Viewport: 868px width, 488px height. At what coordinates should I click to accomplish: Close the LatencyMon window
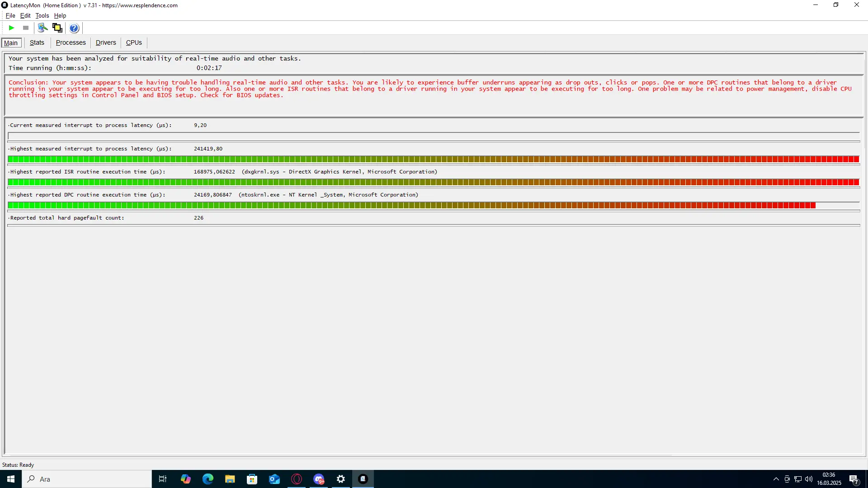point(857,5)
